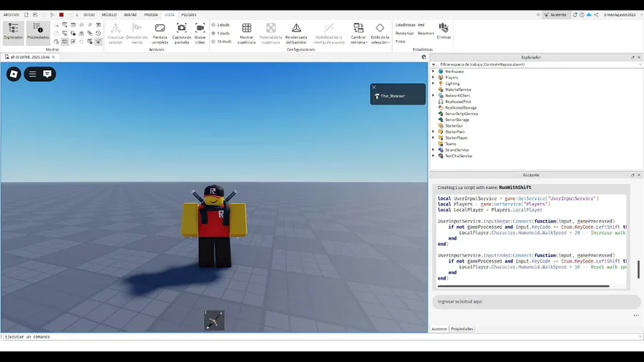Click the Asistente panel vertical scrollbar
This screenshot has height=362, width=644.
pos(639,269)
